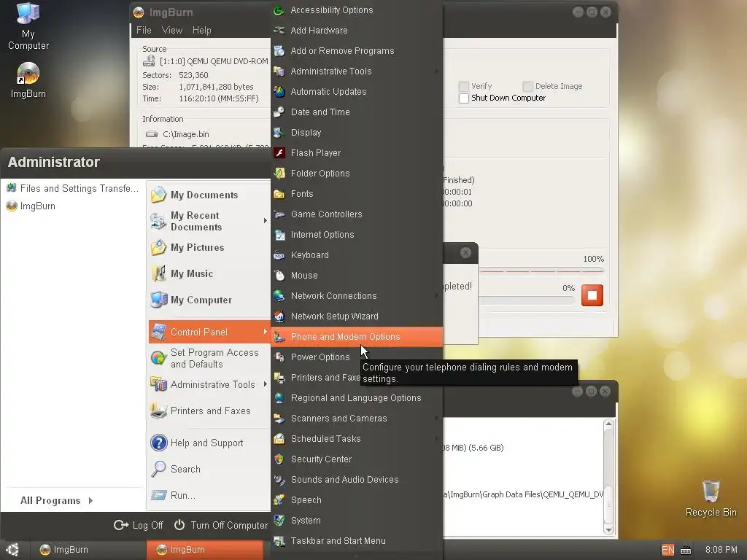Expand the Network Connections submenu
Screen dimensions: 747x560
point(436,296)
